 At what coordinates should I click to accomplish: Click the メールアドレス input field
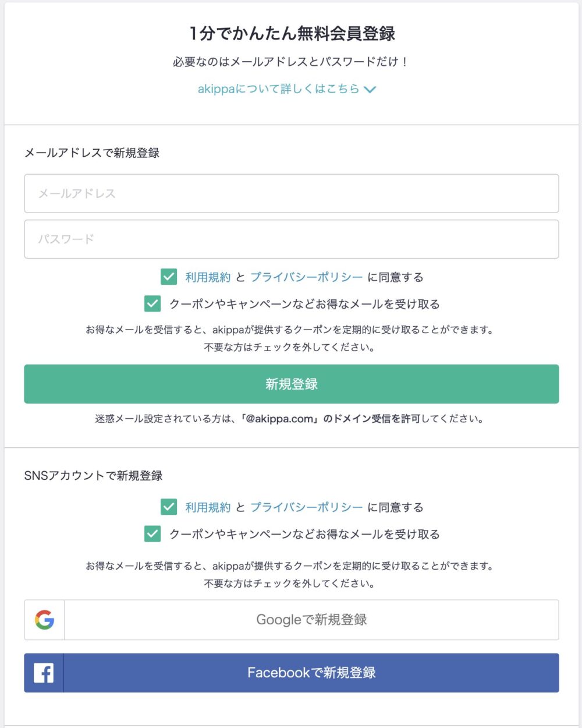click(291, 194)
